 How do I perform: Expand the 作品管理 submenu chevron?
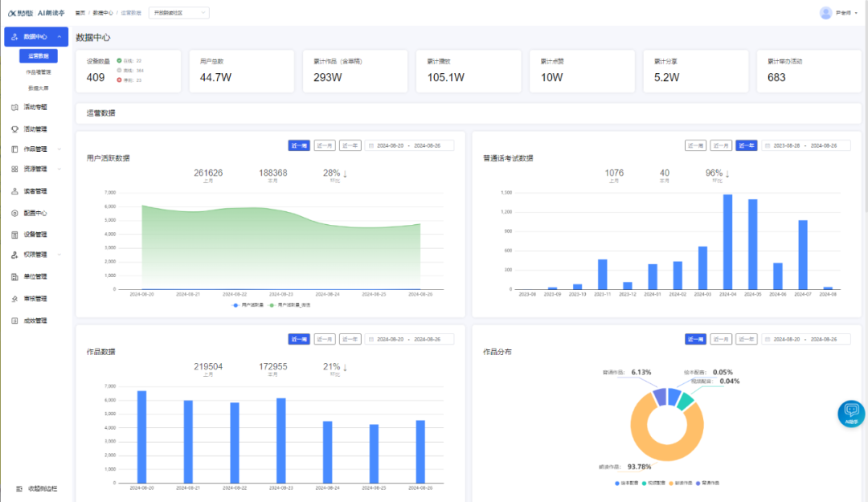click(59, 149)
